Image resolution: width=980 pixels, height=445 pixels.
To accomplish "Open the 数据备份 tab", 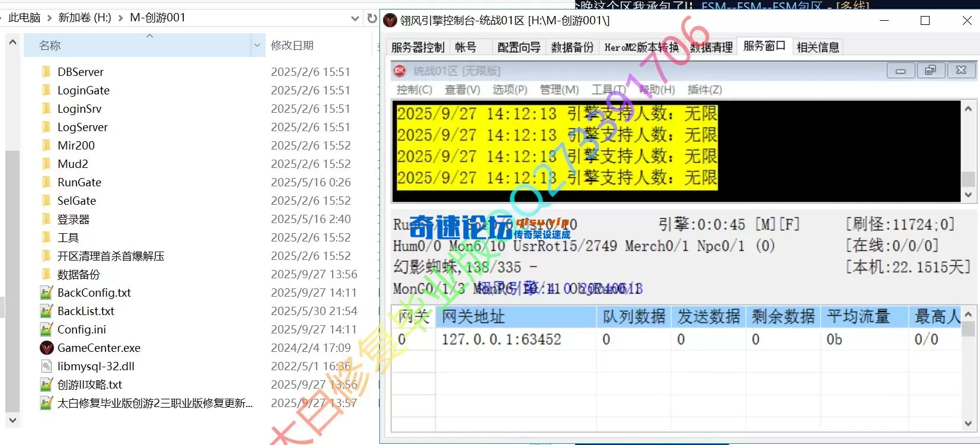I will (572, 47).
